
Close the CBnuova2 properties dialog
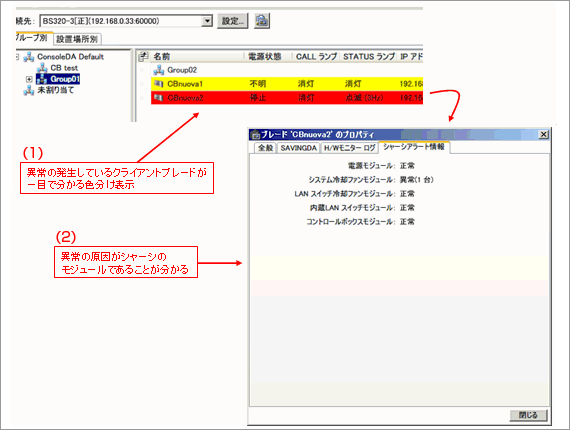click(543, 135)
